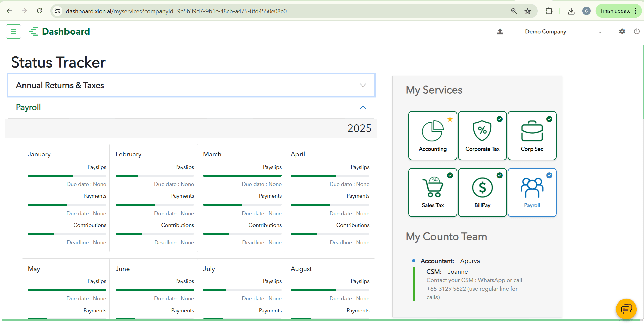Click the address bar URL

(176, 11)
